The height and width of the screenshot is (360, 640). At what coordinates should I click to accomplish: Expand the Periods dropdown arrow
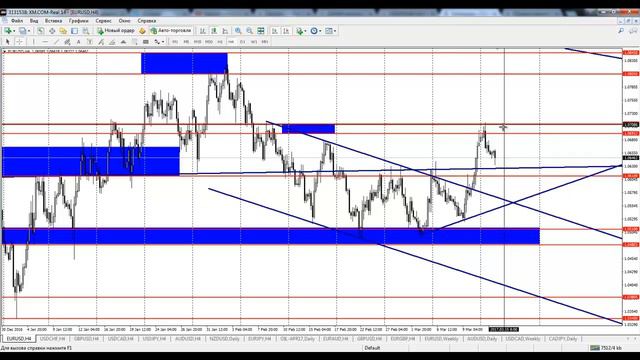[x=320, y=31]
